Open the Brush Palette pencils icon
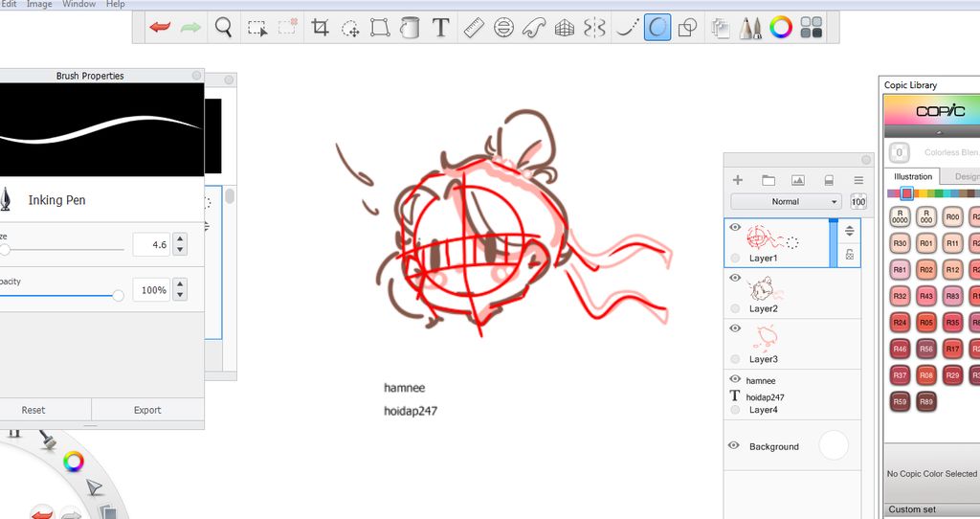The width and height of the screenshot is (980, 519). [x=750, y=28]
